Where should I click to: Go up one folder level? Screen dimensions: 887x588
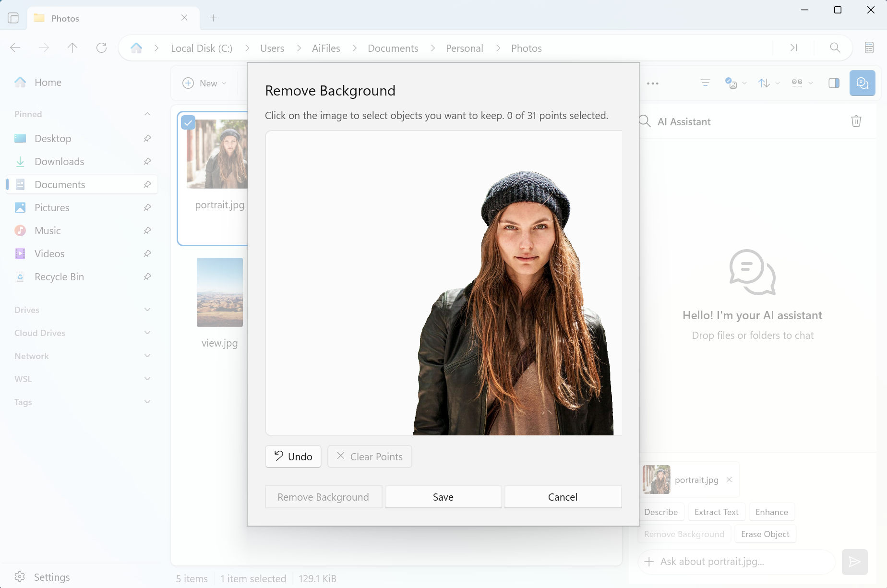click(x=72, y=48)
